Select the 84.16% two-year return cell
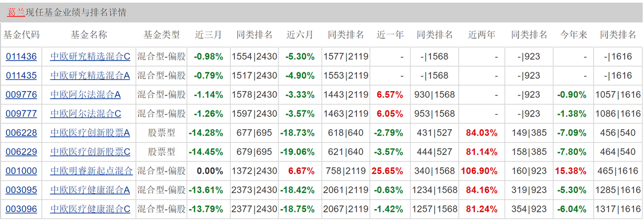644x222 pixels. coord(481,190)
